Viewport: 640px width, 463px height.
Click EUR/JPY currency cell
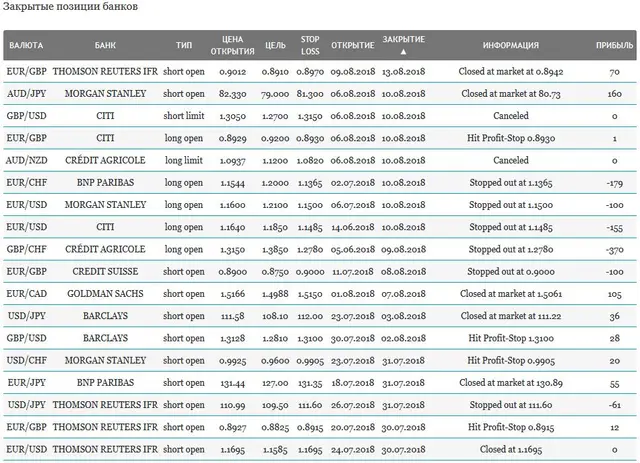(x=27, y=383)
